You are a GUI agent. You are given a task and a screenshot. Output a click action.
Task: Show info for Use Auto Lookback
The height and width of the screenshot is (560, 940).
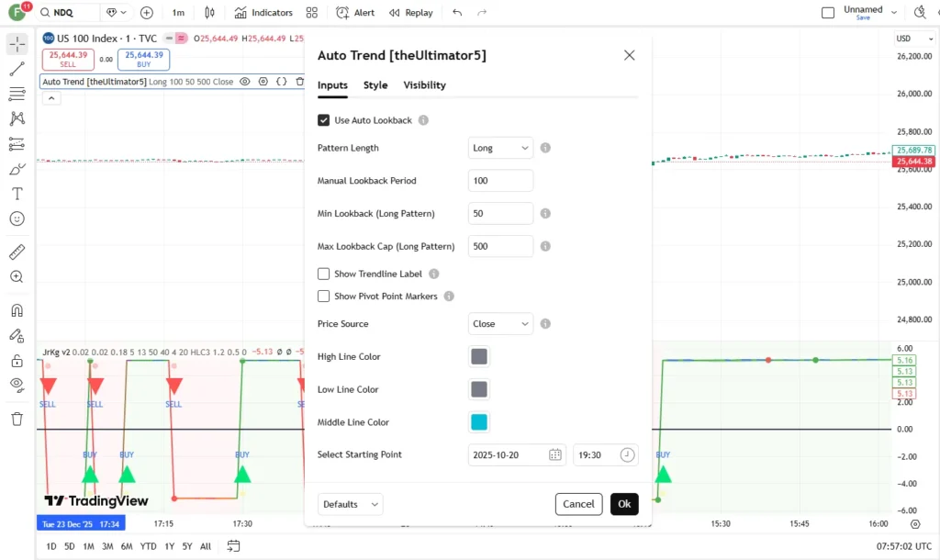[x=423, y=120]
